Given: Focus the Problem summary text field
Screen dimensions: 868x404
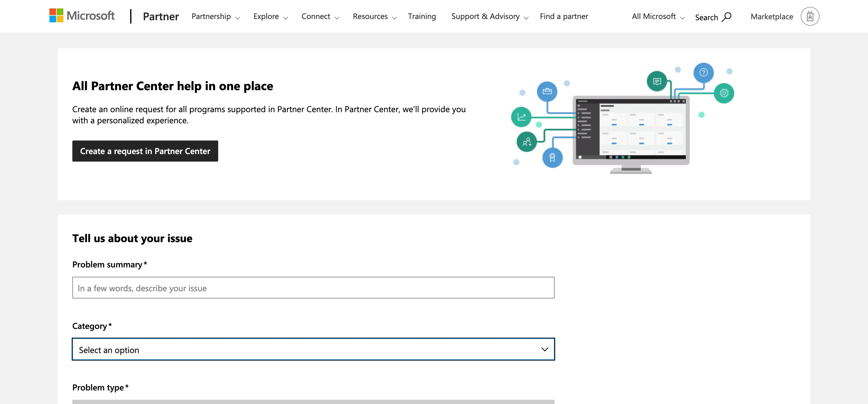Looking at the screenshot, I should pos(313,288).
